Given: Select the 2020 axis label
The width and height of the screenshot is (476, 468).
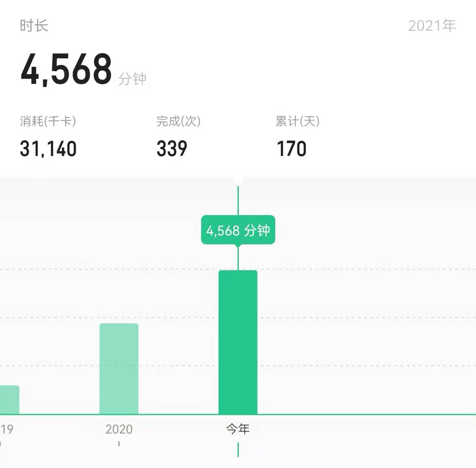Looking at the screenshot, I should [x=119, y=429].
